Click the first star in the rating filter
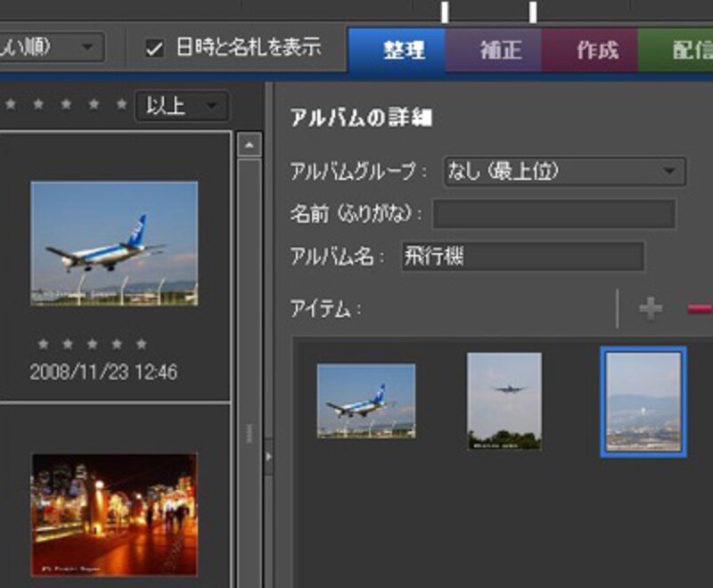The height and width of the screenshot is (588, 713). tap(12, 106)
